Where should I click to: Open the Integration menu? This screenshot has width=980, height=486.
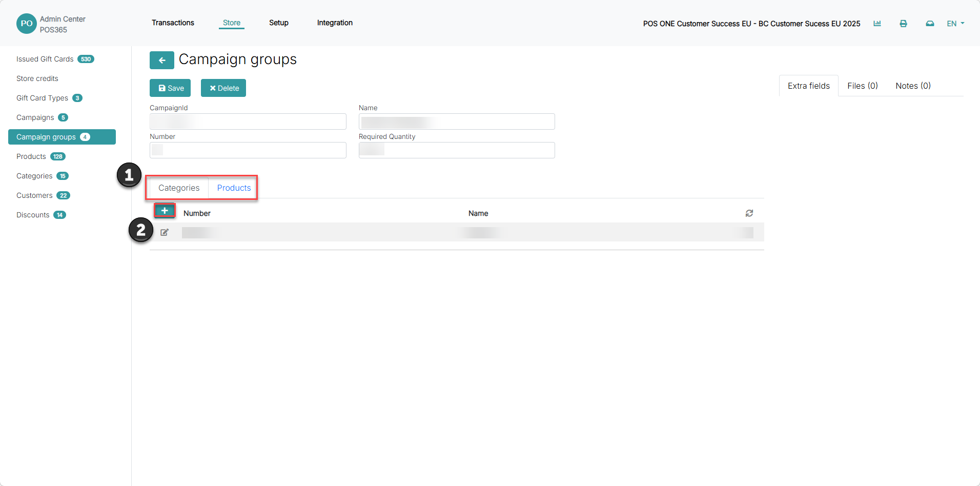coord(335,23)
